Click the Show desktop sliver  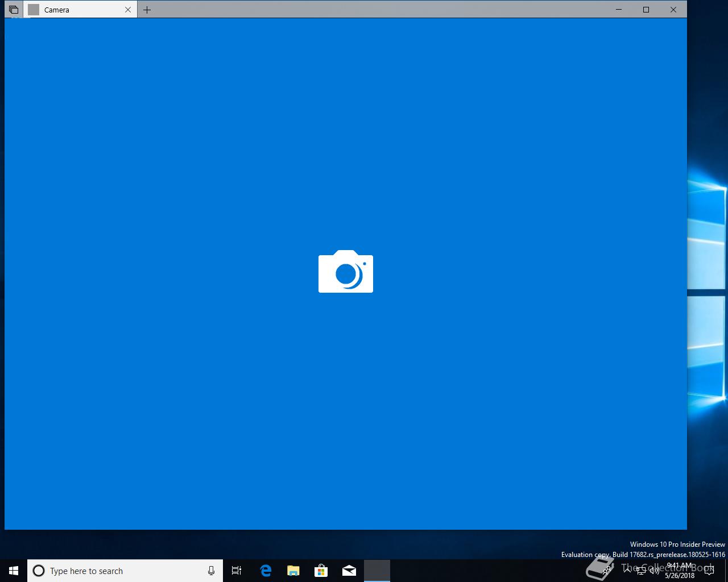[726, 571]
